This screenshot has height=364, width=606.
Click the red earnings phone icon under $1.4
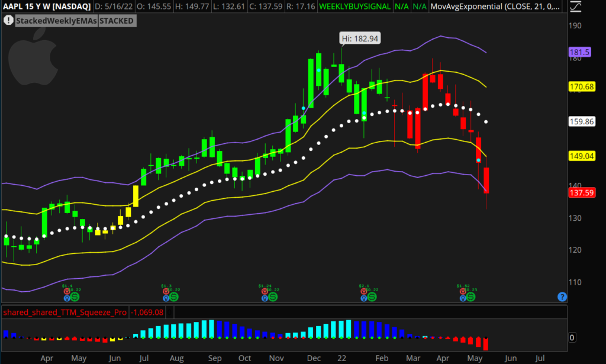tap(67, 291)
